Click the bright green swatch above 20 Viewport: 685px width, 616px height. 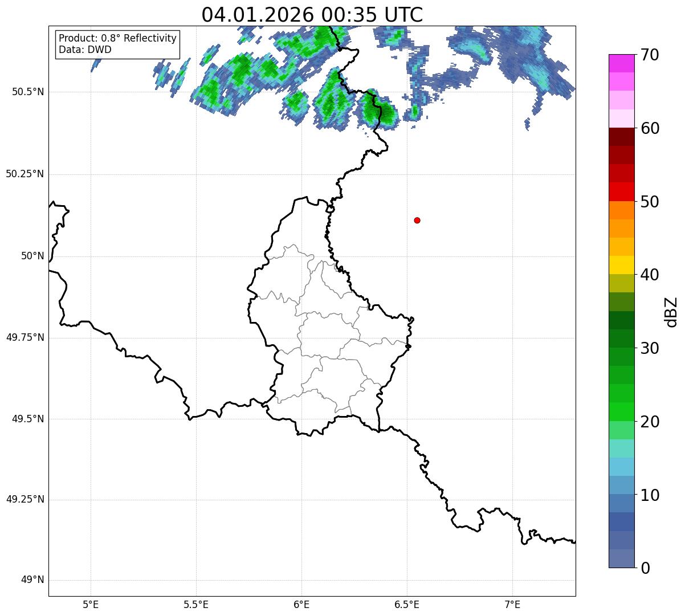[621, 411]
